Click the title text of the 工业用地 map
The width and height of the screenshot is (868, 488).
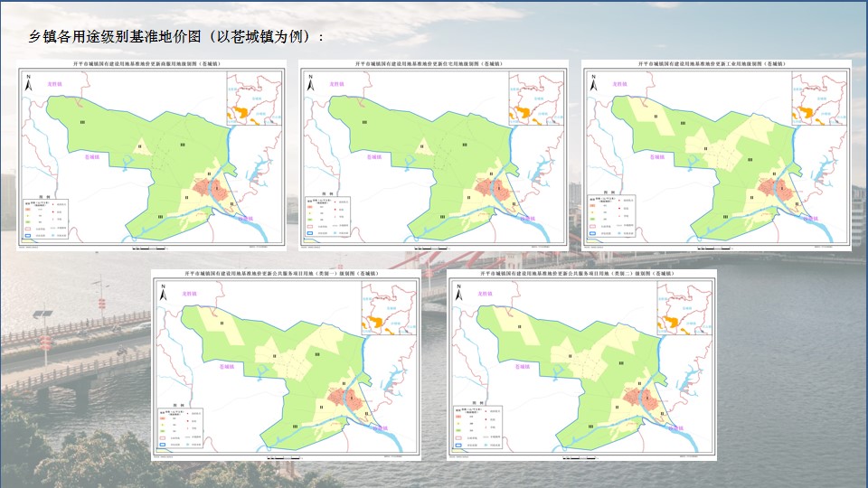714,65
